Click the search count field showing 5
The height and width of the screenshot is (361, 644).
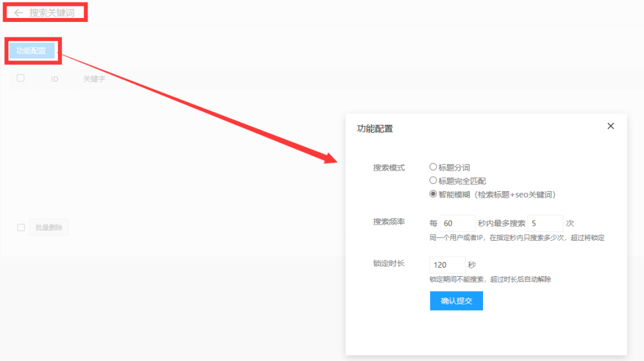coord(545,223)
